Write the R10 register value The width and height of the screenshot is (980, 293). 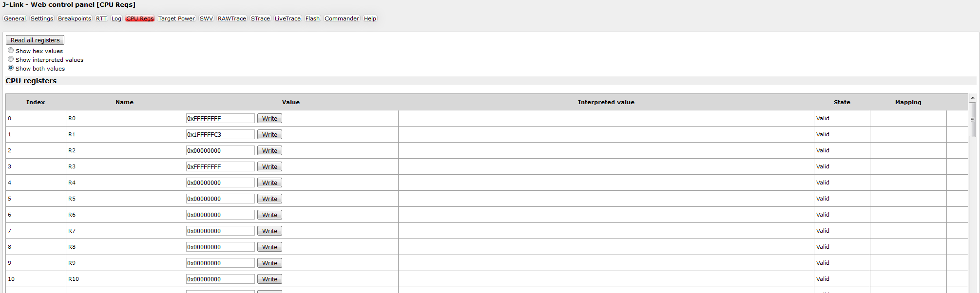pos(269,279)
